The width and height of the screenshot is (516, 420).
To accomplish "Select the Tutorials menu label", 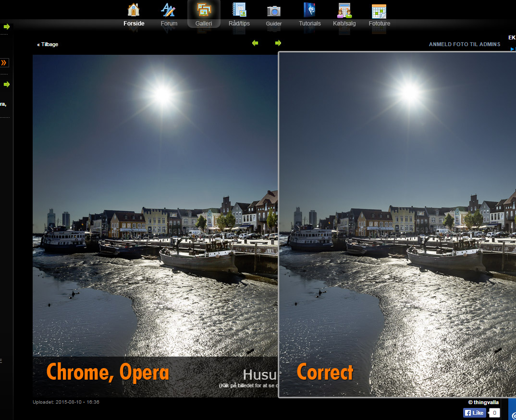I will coord(310,24).
